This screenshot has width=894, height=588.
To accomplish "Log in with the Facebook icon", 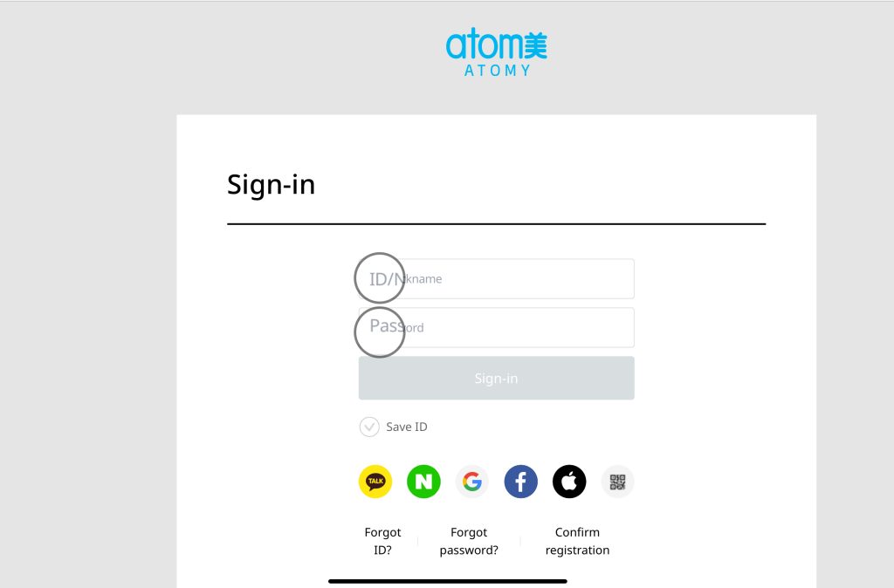I will 520,482.
